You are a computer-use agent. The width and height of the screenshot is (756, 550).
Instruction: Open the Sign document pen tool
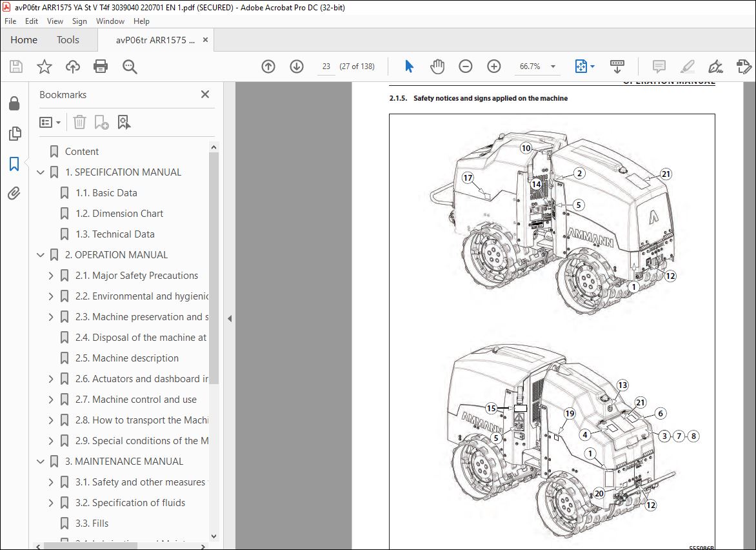pyautogui.click(x=715, y=66)
